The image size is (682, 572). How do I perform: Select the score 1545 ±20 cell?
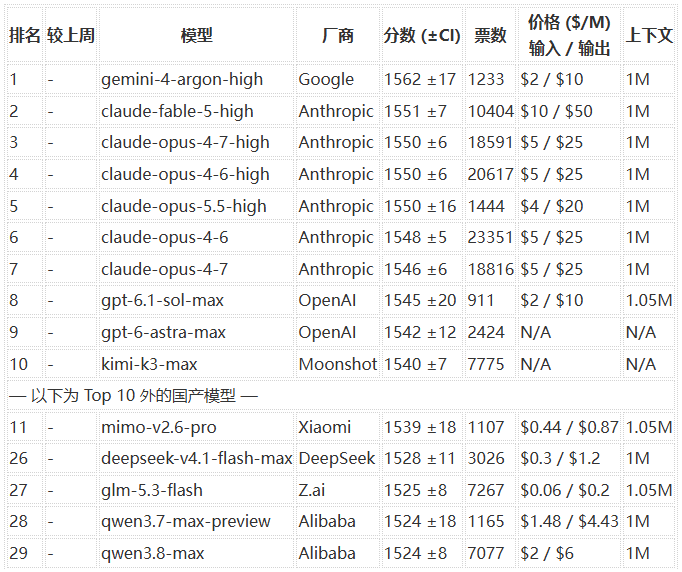coord(420,301)
